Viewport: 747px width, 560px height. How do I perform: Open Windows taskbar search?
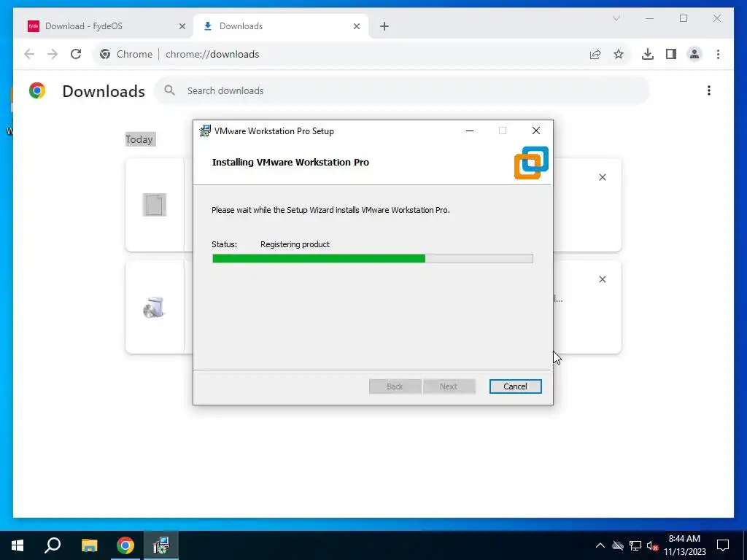tap(53, 545)
